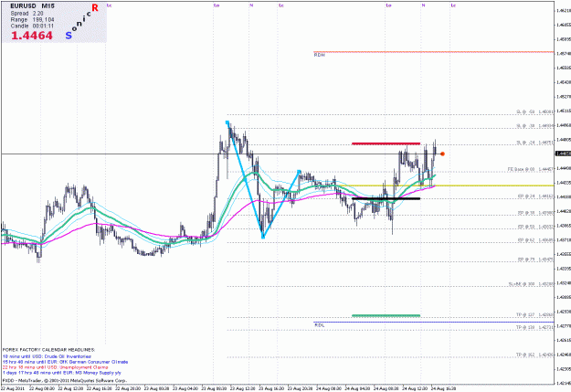Viewport: 571px width, 392px height.
Task: Click the SL @ -50 fib label
Action: [x=535, y=111]
